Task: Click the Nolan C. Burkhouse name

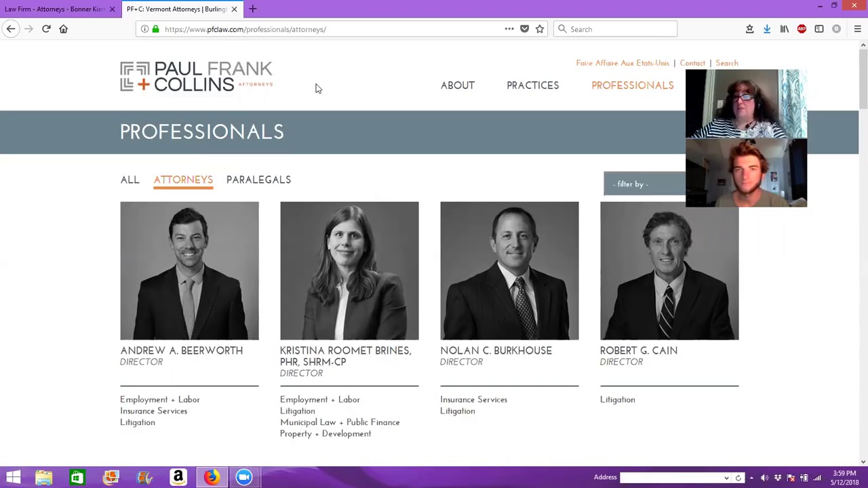Action: pyautogui.click(x=496, y=350)
